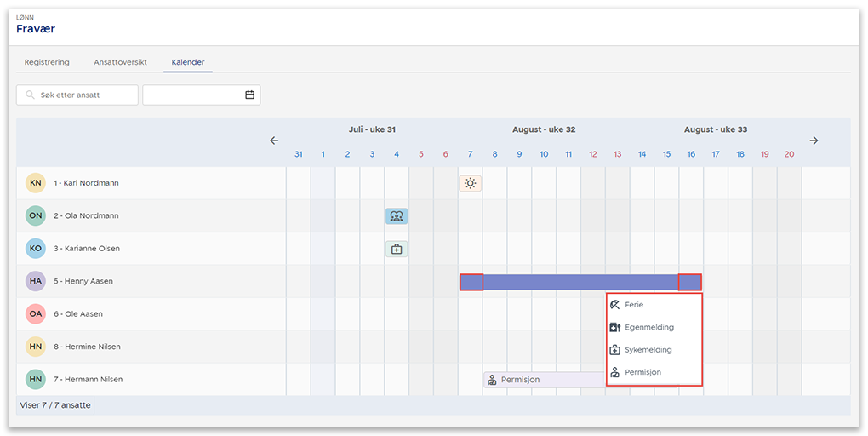Click the absence icon on Ola Nordmann's row
868x436 pixels.
396,216
